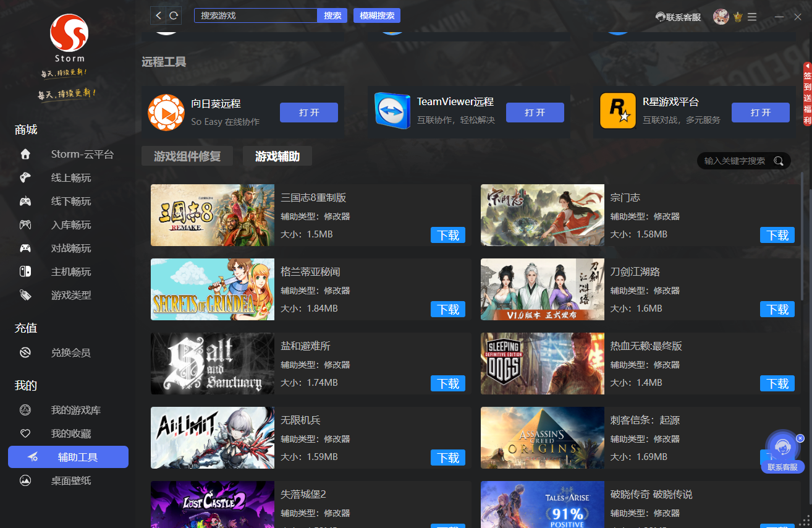Open the hamburger menu icon
Screen dimensions: 812x528
coord(751,17)
